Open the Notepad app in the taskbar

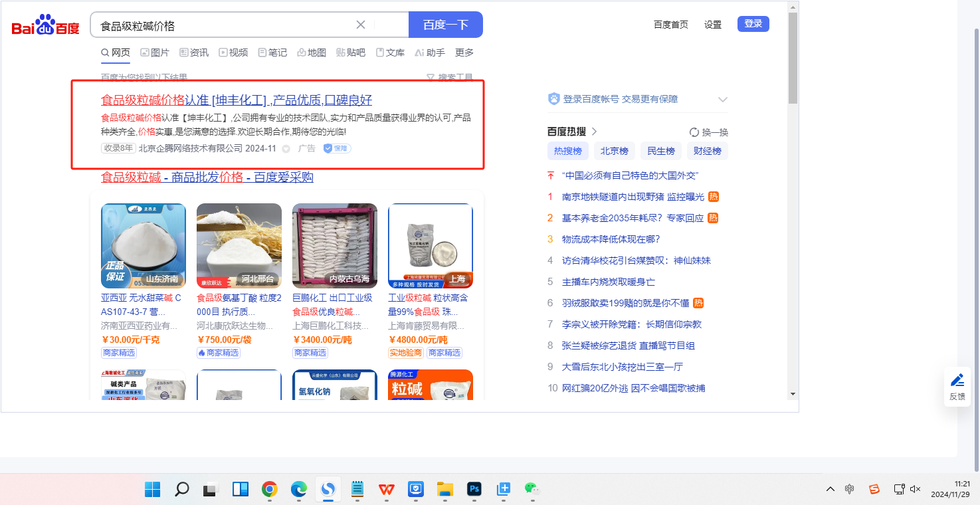(x=357, y=490)
